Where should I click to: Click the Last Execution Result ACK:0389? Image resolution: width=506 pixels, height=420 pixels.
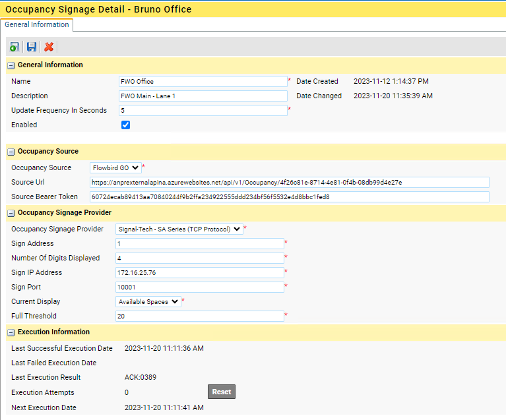141,377
